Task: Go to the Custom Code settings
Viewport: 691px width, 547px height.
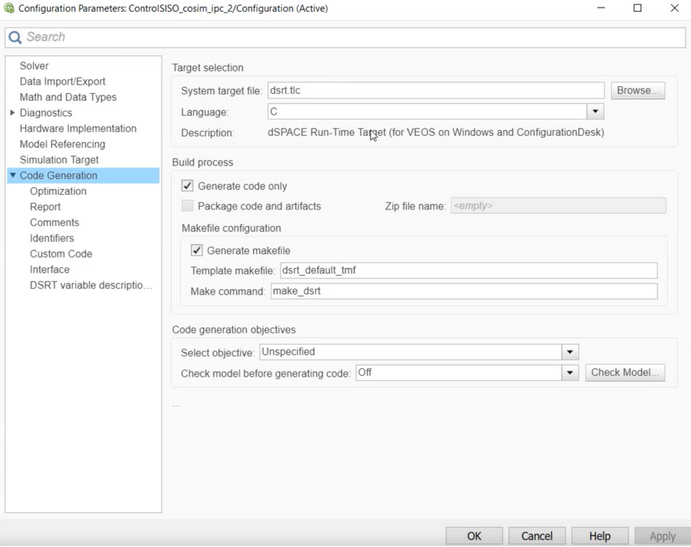Action: pos(61,254)
